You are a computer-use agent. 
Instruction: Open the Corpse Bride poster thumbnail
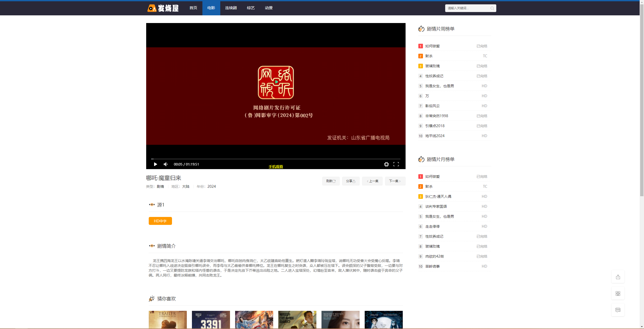[384, 320]
